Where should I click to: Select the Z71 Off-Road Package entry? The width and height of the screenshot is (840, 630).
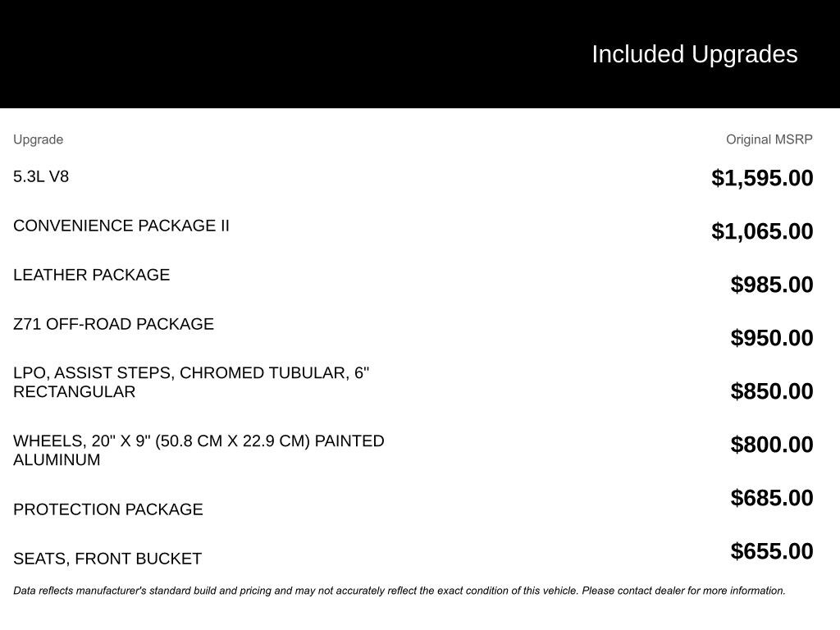113,324
